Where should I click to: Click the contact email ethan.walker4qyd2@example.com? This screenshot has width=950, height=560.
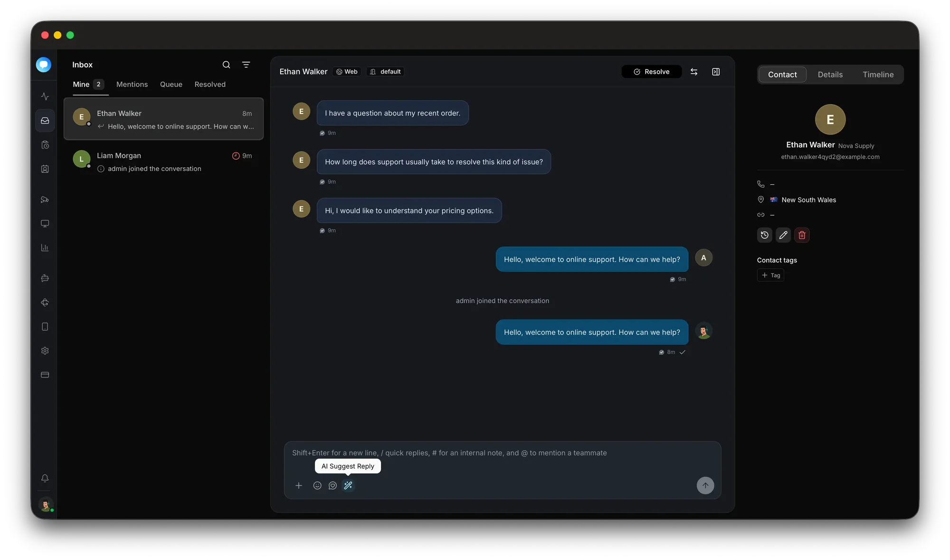coord(830,157)
